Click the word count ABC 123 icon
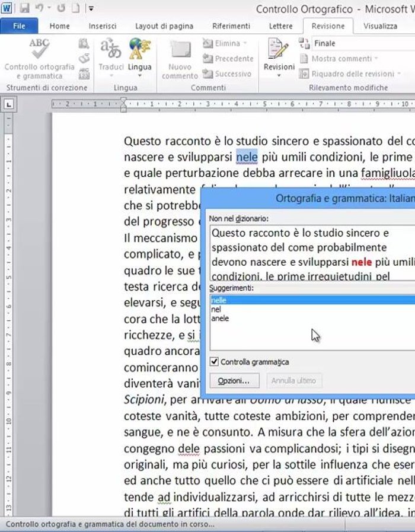Image resolution: width=415 pixels, height=532 pixels. pyautogui.click(x=84, y=74)
